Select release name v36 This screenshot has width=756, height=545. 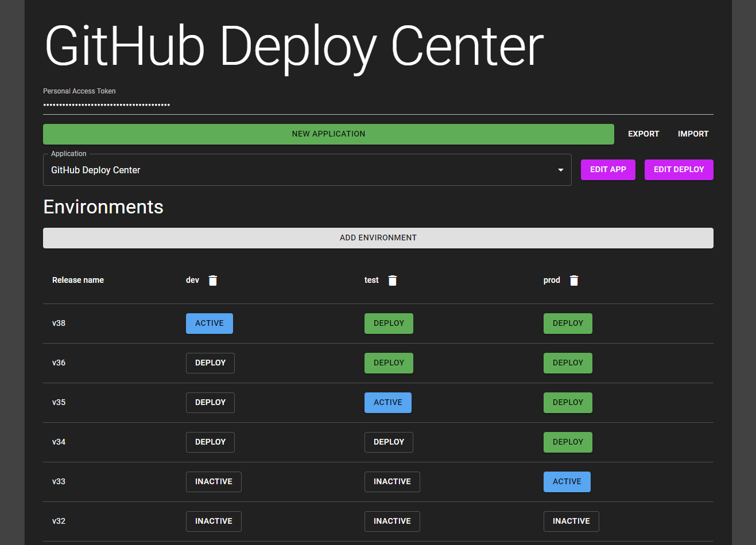point(59,363)
